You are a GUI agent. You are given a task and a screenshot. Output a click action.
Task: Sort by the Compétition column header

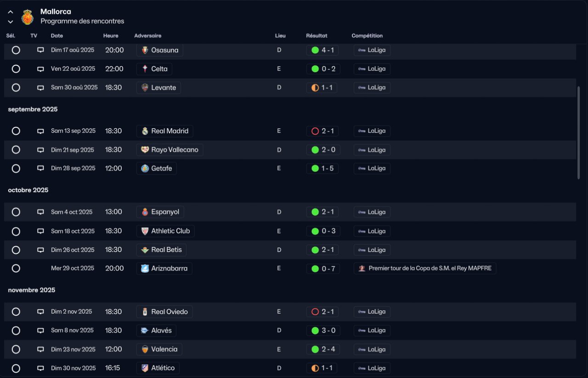click(x=367, y=36)
